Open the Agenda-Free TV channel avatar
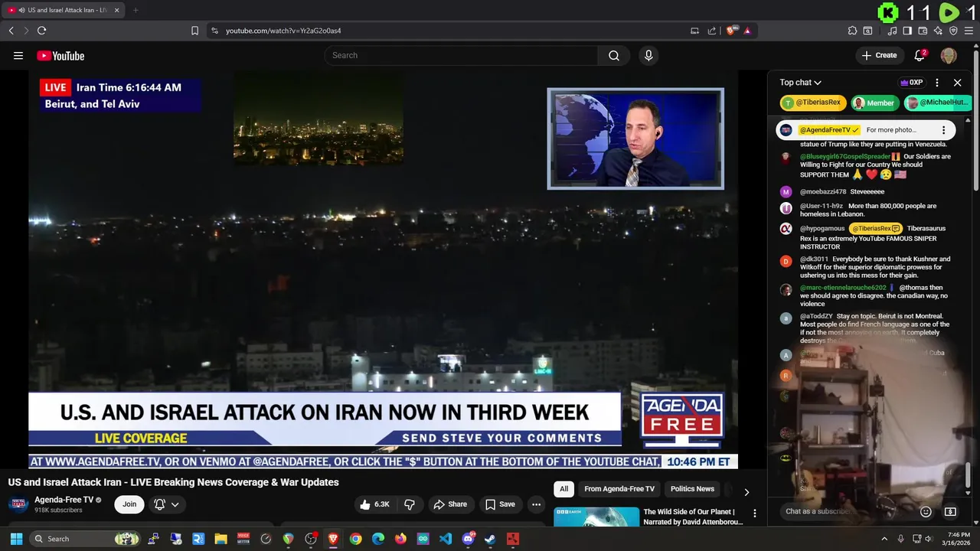The image size is (980, 551). click(18, 504)
